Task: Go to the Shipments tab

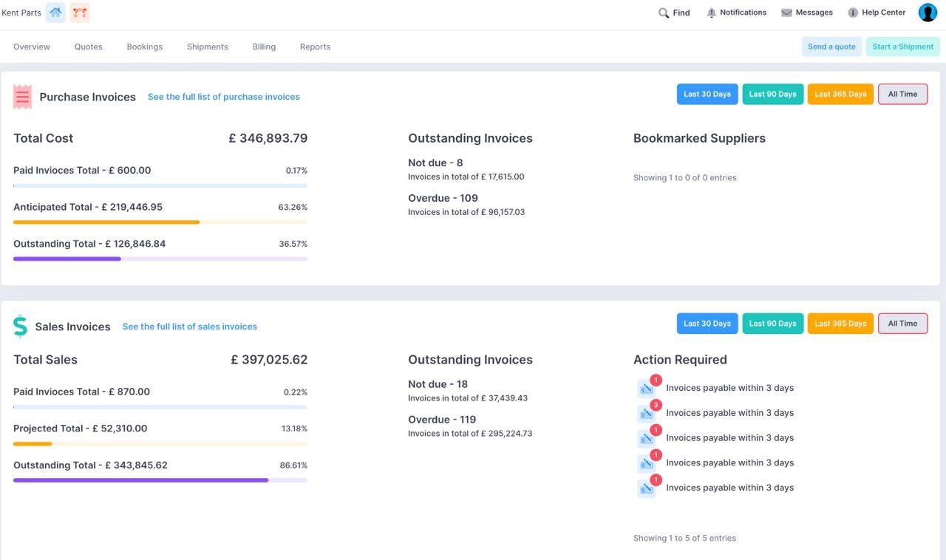Action: 207,46
